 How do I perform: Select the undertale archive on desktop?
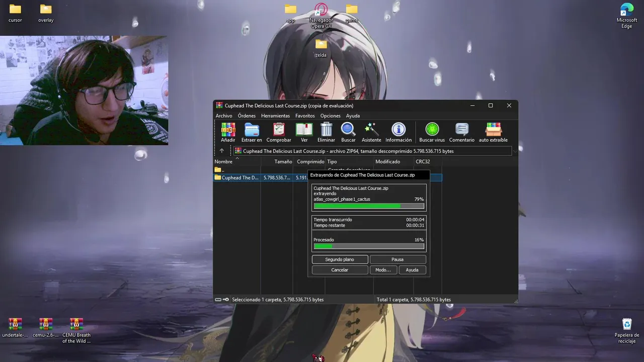15,327
